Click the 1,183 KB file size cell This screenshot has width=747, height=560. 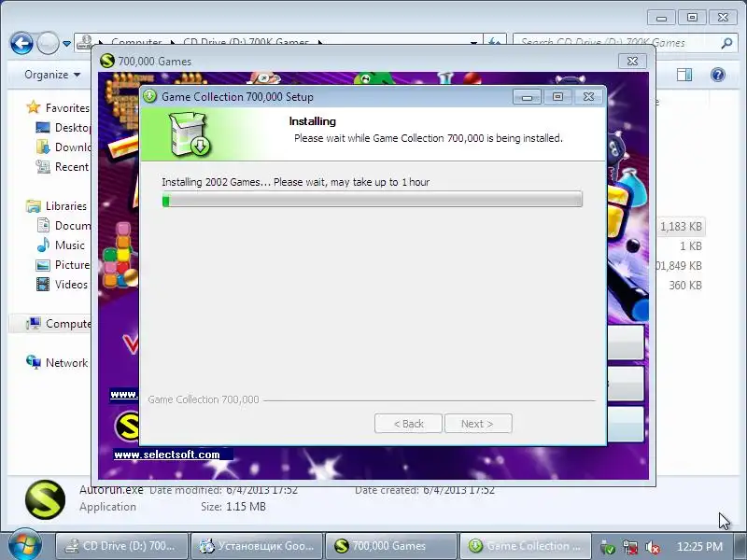[x=681, y=227]
